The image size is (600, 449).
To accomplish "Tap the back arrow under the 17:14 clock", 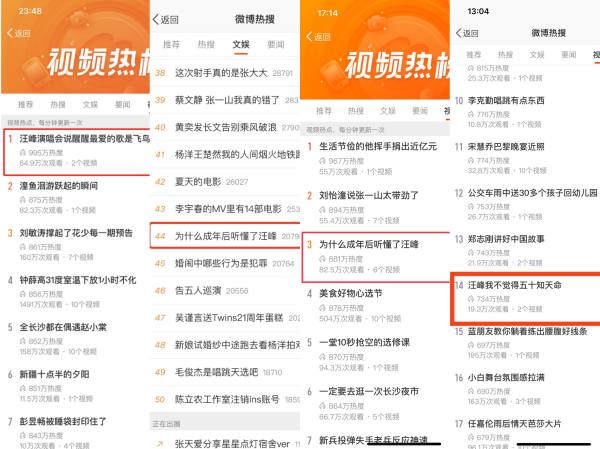I will point(309,36).
